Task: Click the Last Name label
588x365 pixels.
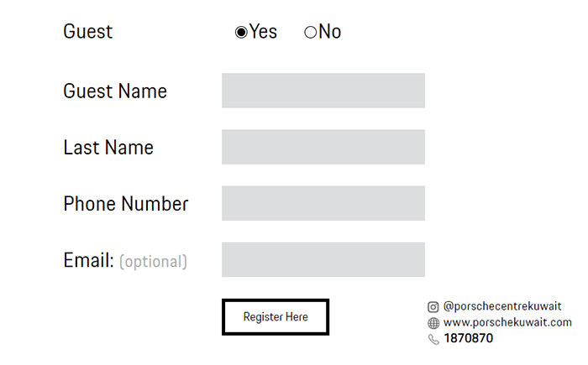Action: (108, 148)
